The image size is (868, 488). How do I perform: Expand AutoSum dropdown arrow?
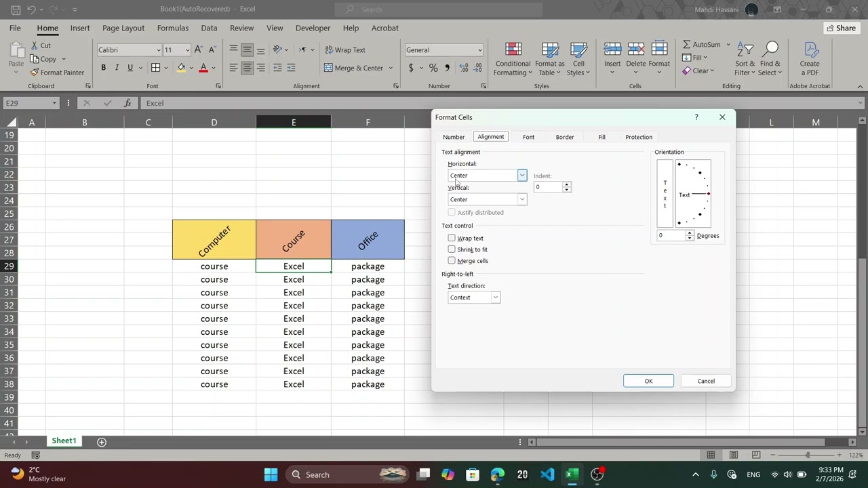[728, 45]
